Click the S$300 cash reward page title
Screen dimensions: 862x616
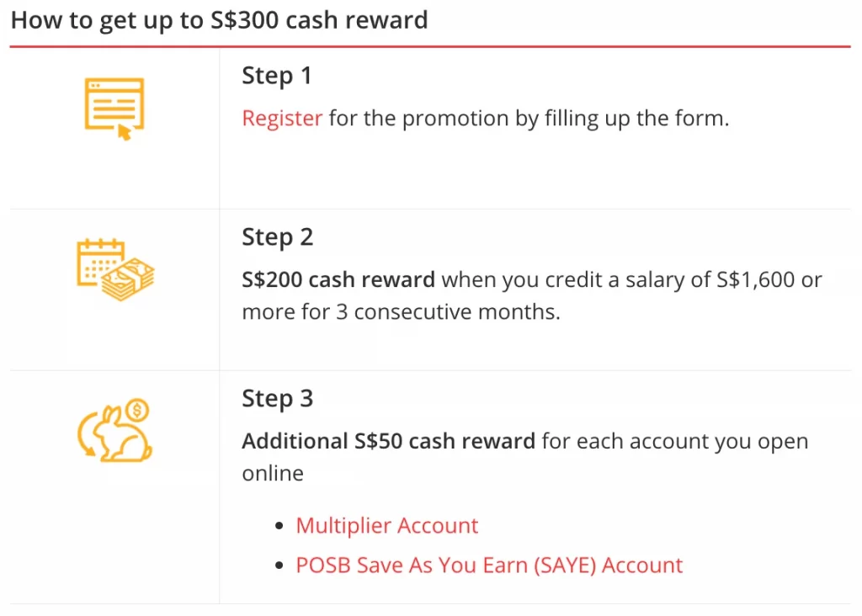pos(220,21)
